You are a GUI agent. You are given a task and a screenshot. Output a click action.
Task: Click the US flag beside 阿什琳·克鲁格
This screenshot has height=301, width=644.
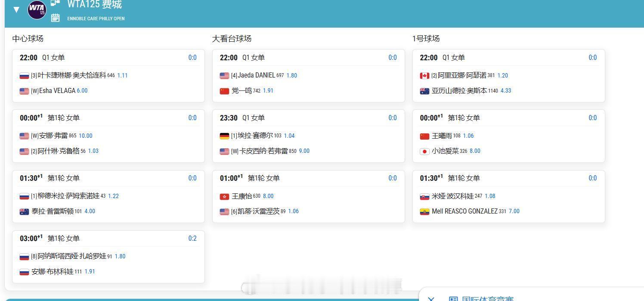click(24, 152)
